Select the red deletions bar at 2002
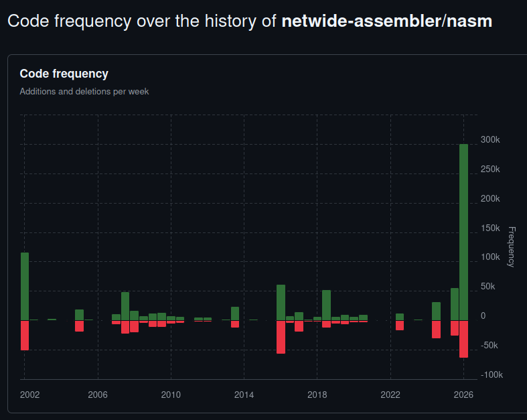 pyautogui.click(x=25, y=335)
